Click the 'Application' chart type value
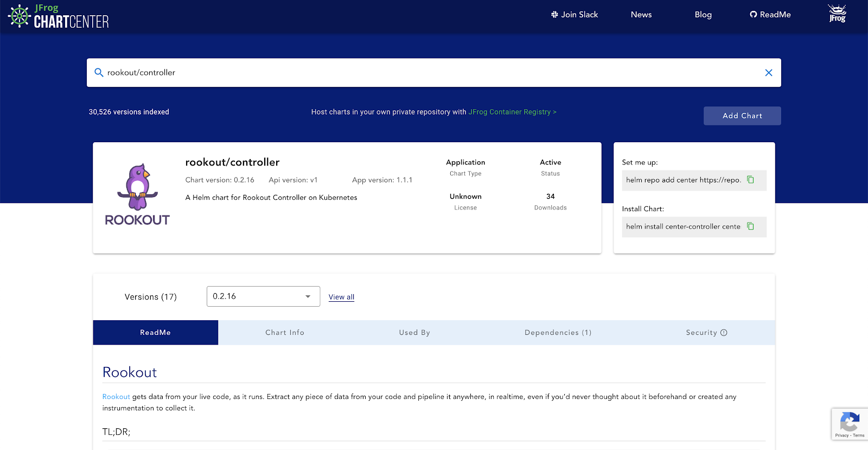This screenshot has width=868, height=450. (465, 162)
